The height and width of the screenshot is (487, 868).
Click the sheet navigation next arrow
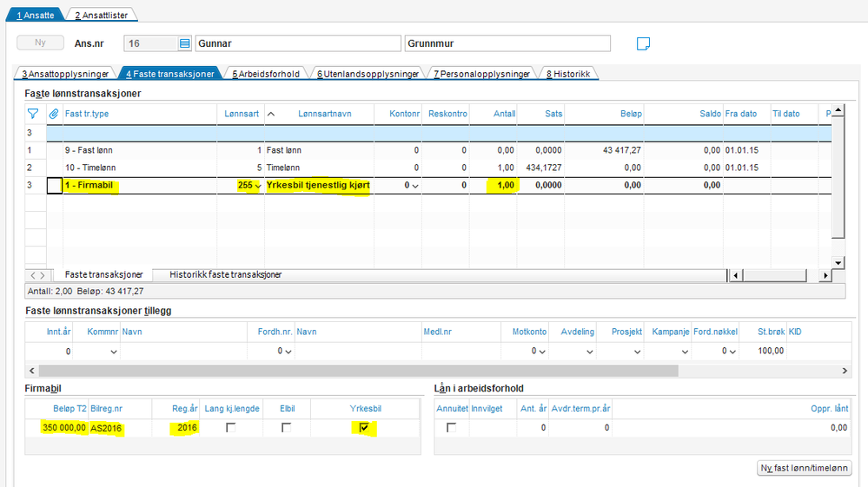coord(43,275)
